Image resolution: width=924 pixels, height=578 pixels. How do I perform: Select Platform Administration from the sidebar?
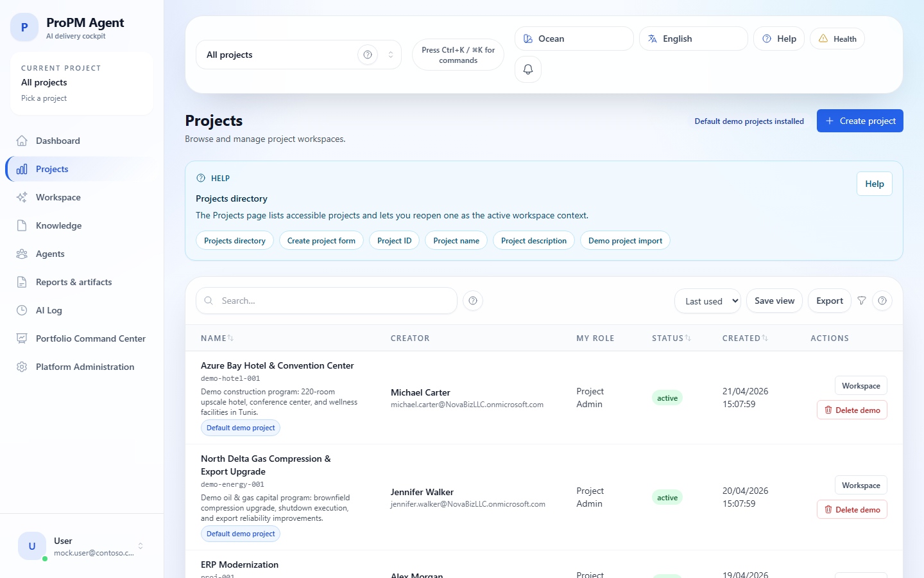(x=85, y=367)
